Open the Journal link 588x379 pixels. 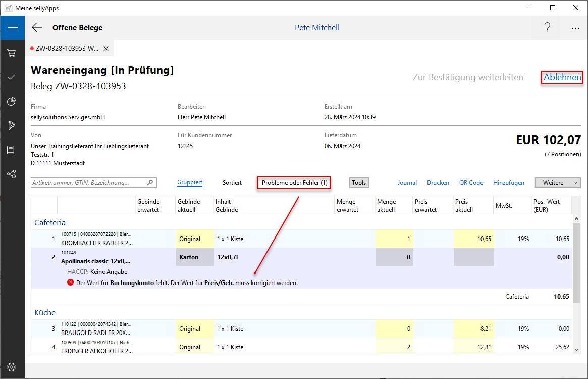tap(407, 183)
